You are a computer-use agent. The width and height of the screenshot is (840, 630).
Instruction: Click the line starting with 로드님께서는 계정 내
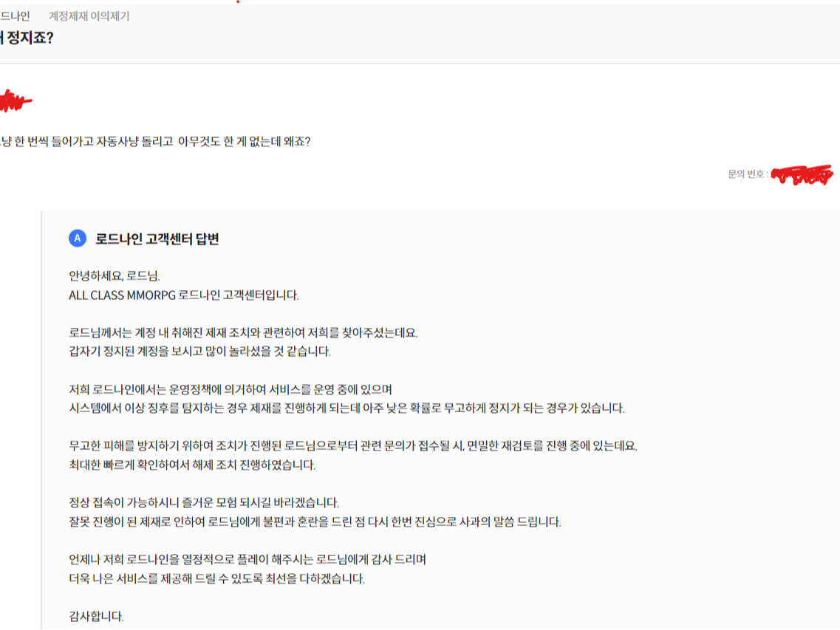(243, 332)
